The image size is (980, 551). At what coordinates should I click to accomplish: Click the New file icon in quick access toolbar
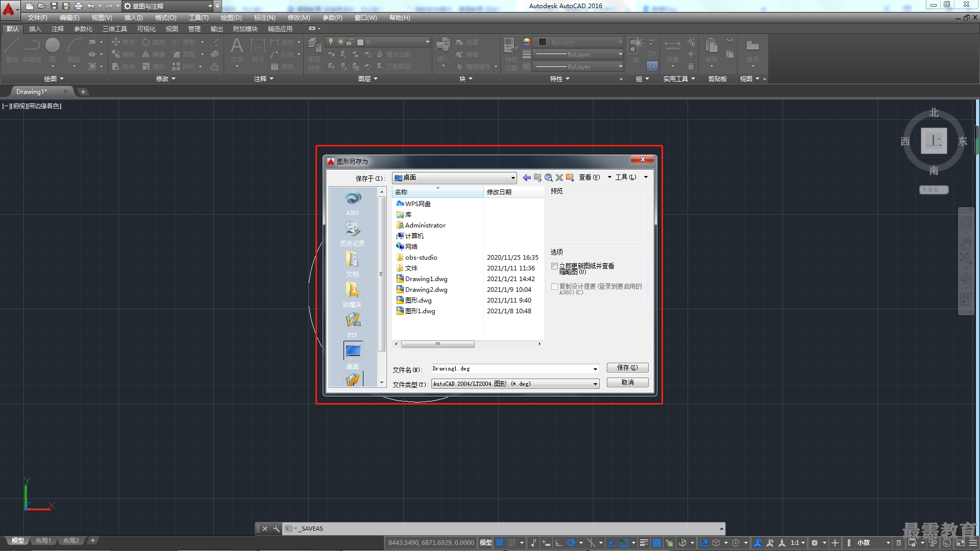[29, 6]
